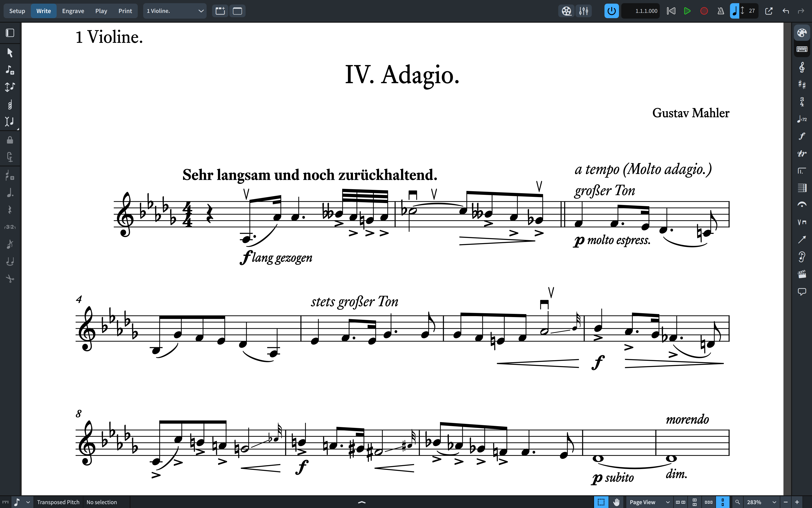Click the redo arrow
Viewport: 812px width, 508px height.
pyautogui.click(x=801, y=11)
